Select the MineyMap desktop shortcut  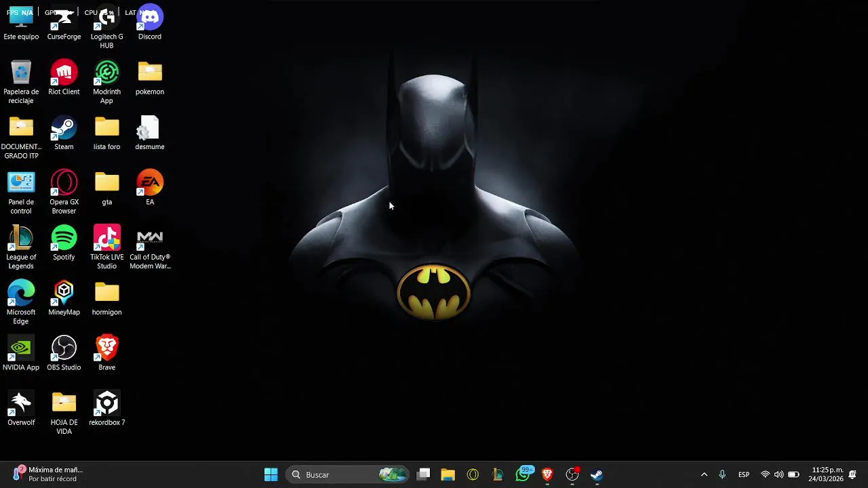coord(64,299)
